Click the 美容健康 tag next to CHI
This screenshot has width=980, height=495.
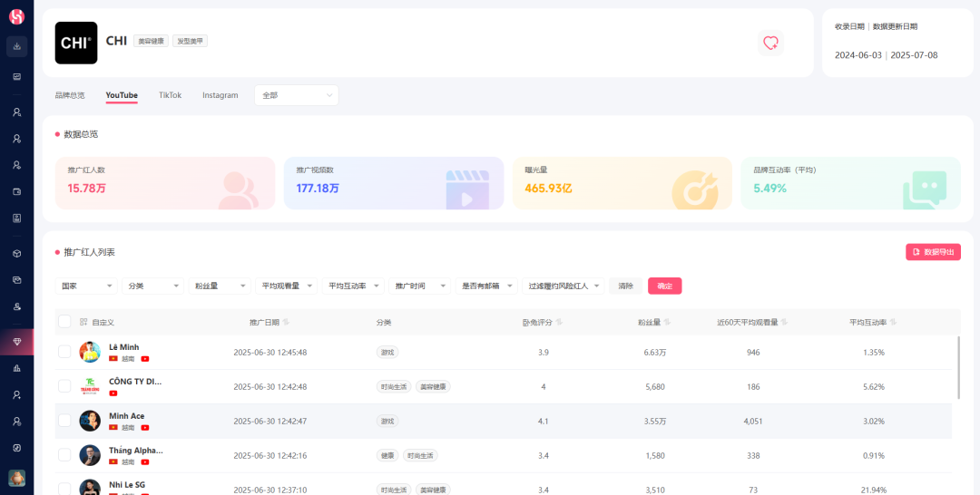(x=151, y=41)
